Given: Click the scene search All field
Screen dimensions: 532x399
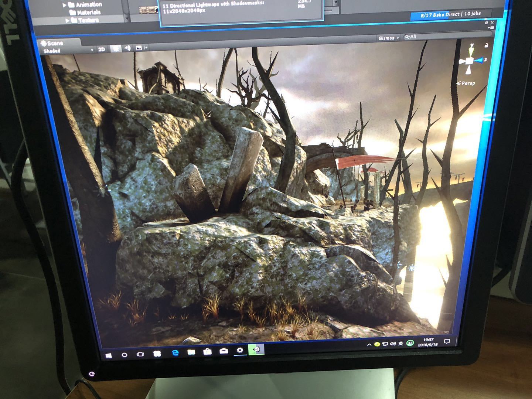Looking at the screenshot, I should pyautogui.click(x=447, y=36).
